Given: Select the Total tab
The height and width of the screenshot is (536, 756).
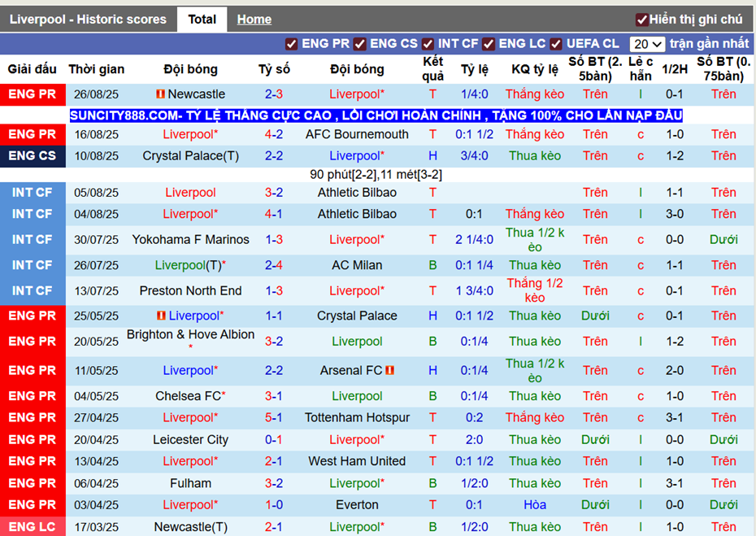Looking at the screenshot, I should coord(202,20).
